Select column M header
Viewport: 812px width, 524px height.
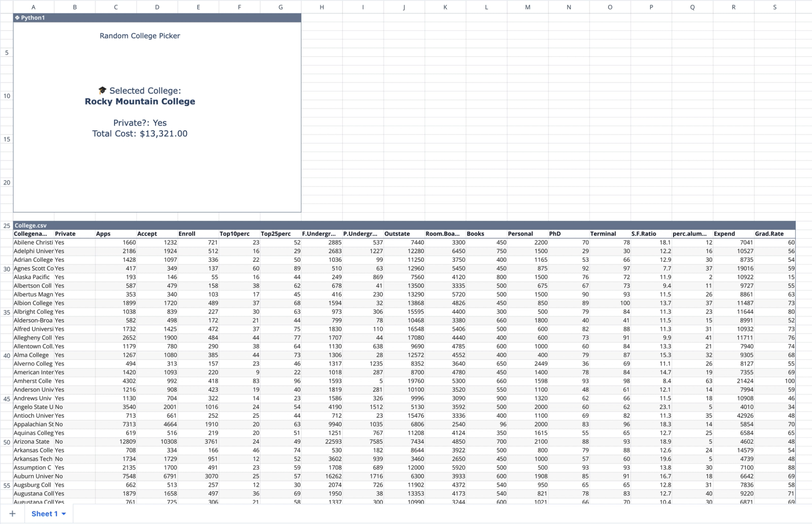[x=527, y=7]
